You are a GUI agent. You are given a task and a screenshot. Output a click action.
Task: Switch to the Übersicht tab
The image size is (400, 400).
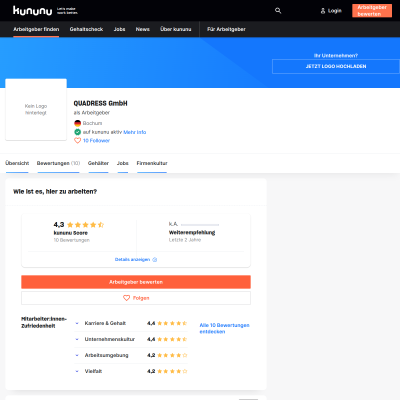coord(17,163)
